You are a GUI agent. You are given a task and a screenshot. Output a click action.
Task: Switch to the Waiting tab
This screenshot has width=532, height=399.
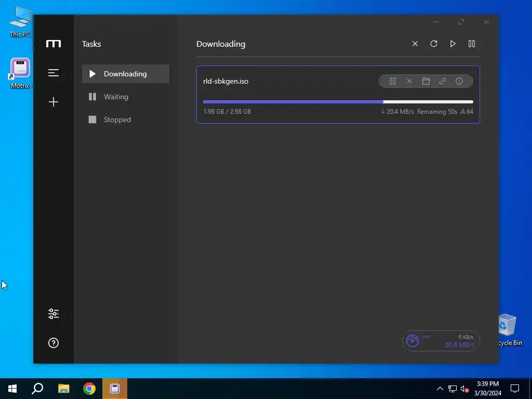click(x=126, y=97)
